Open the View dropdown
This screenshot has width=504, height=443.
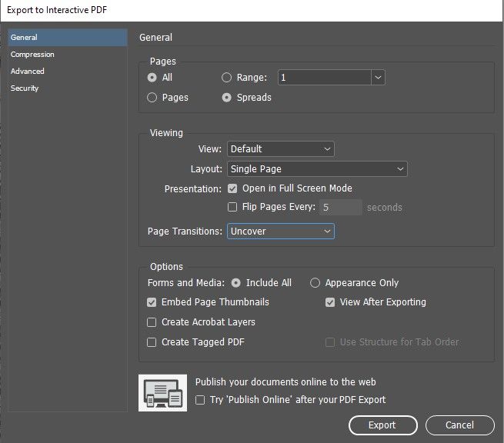(x=280, y=148)
